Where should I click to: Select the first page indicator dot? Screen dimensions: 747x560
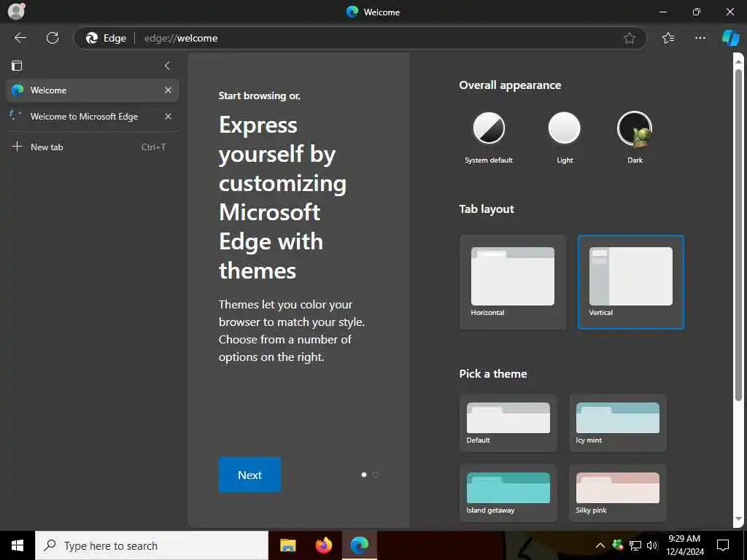coord(364,474)
